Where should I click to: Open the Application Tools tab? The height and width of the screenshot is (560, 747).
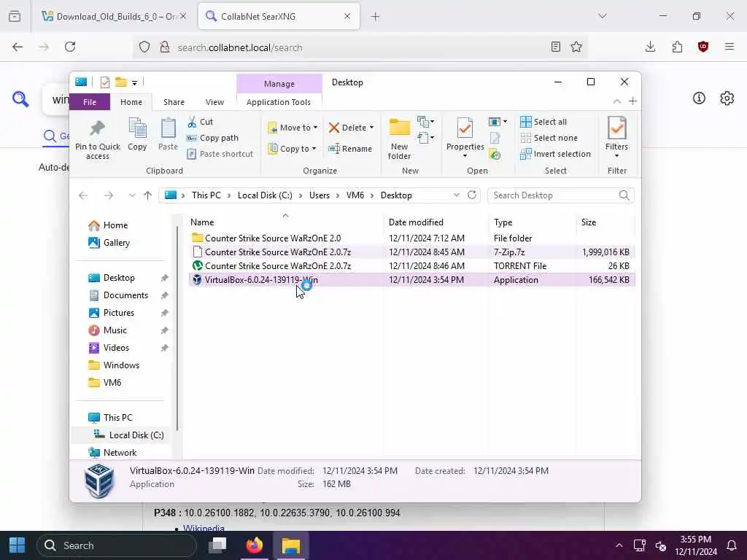tap(279, 102)
